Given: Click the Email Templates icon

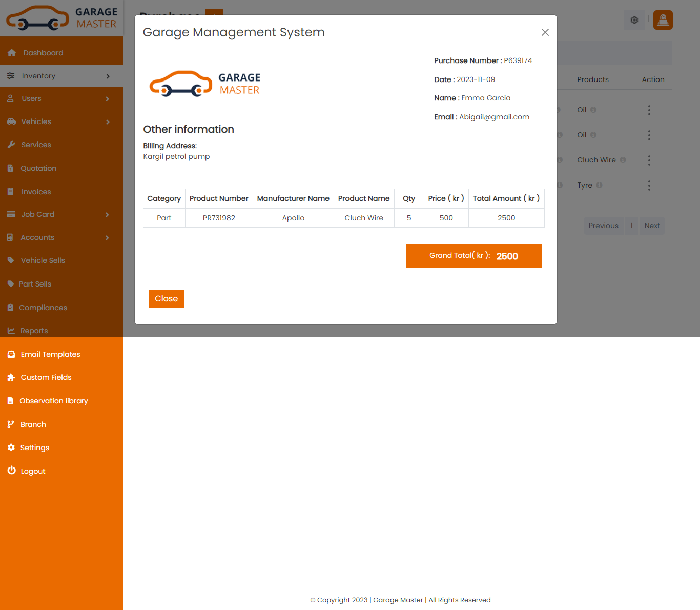Looking at the screenshot, I should pyautogui.click(x=11, y=354).
